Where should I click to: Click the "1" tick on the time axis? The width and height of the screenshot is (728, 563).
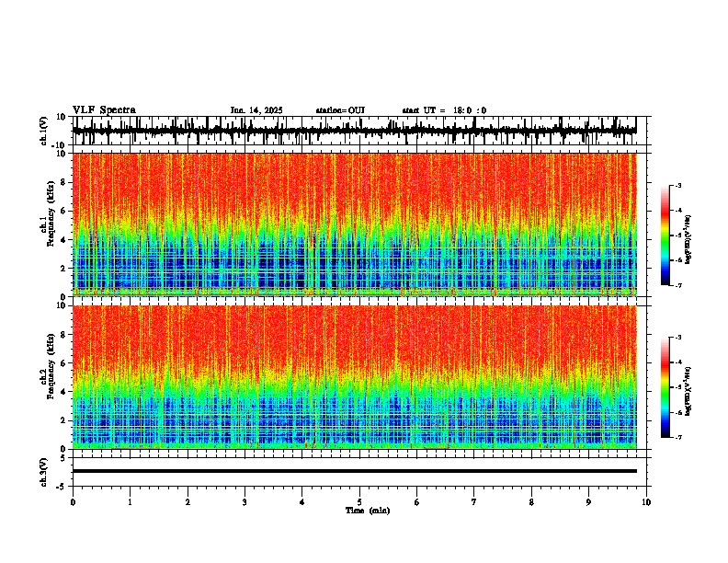pos(131,502)
